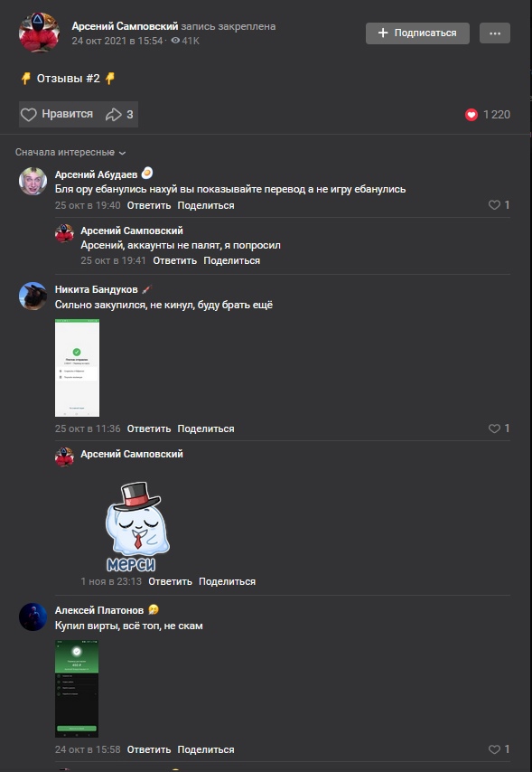Screen dimensions: 532x772
Task: Open Арсений Абудаев's avatar picture
Action: pos(33,181)
